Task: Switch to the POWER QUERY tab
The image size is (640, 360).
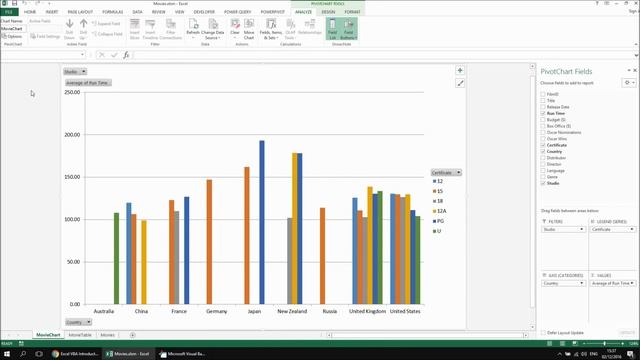Action: [x=238, y=12]
